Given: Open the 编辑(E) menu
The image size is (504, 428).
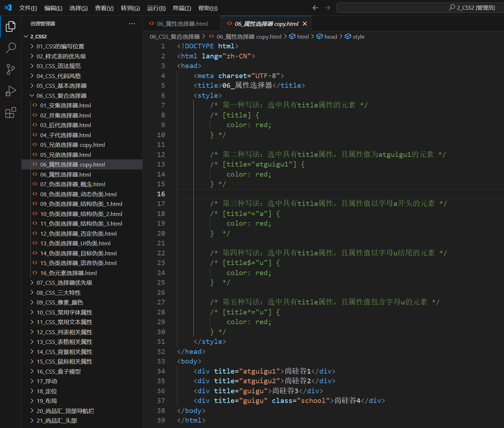Looking at the screenshot, I should pyautogui.click(x=53, y=8).
